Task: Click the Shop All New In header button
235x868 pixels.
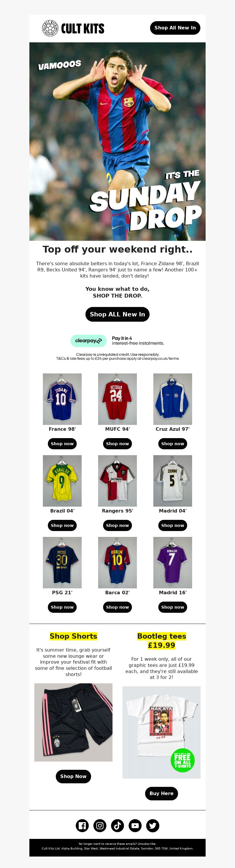Action: tap(175, 28)
